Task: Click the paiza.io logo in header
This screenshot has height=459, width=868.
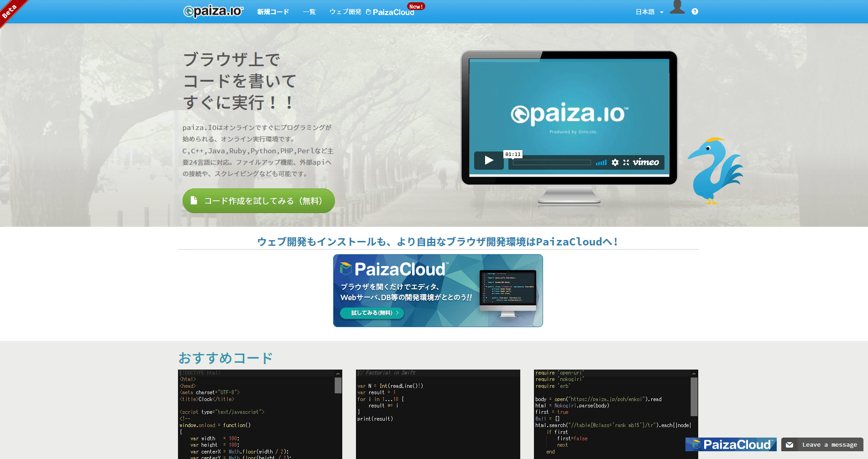Action: [x=213, y=11]
